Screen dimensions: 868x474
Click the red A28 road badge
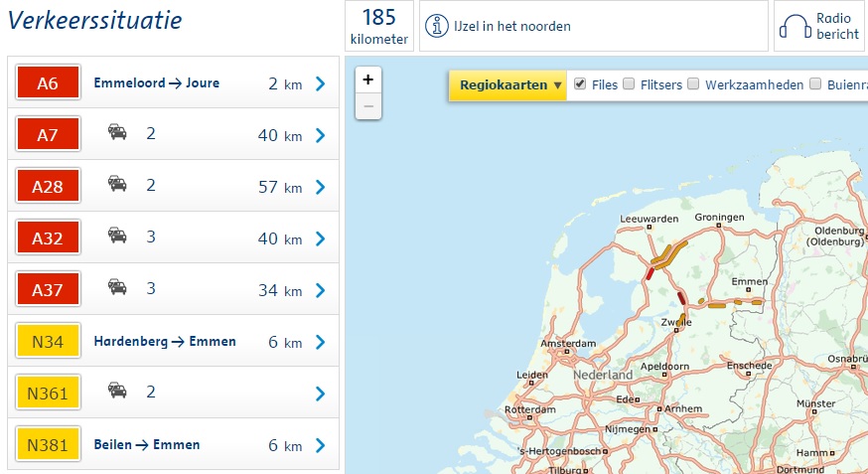coord(48,187)
